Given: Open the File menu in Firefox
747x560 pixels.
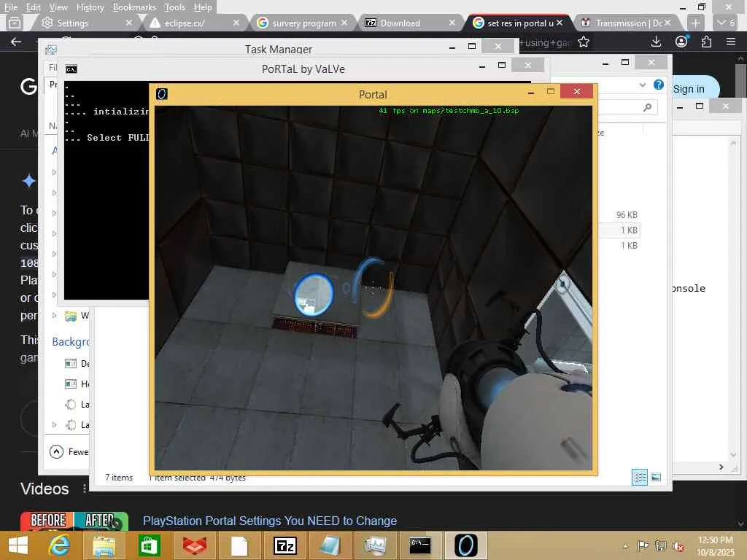Looking at the screenshot, I should (x=10, y=7).
